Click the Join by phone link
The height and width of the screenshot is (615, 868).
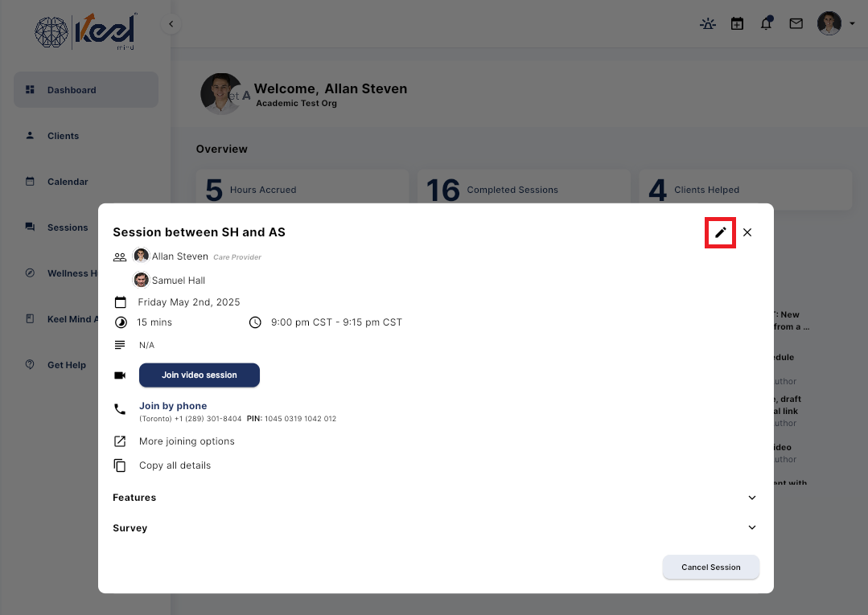click(172, 406)
